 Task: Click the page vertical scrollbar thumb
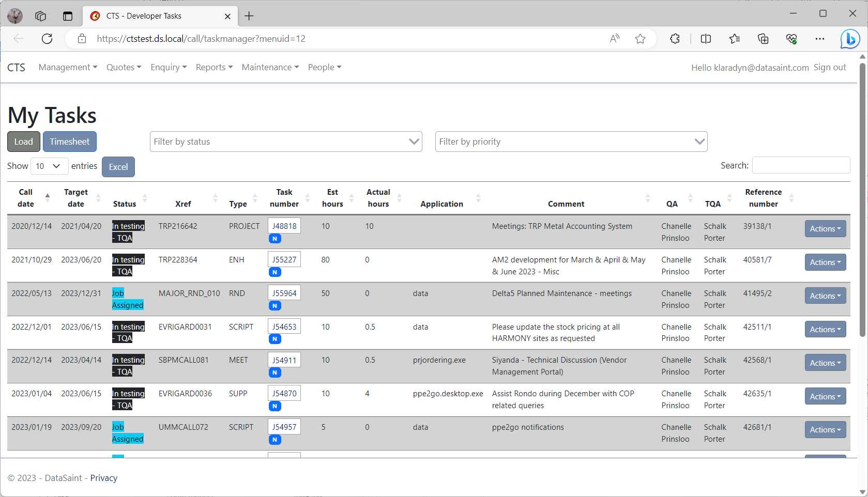pos(862,200)
